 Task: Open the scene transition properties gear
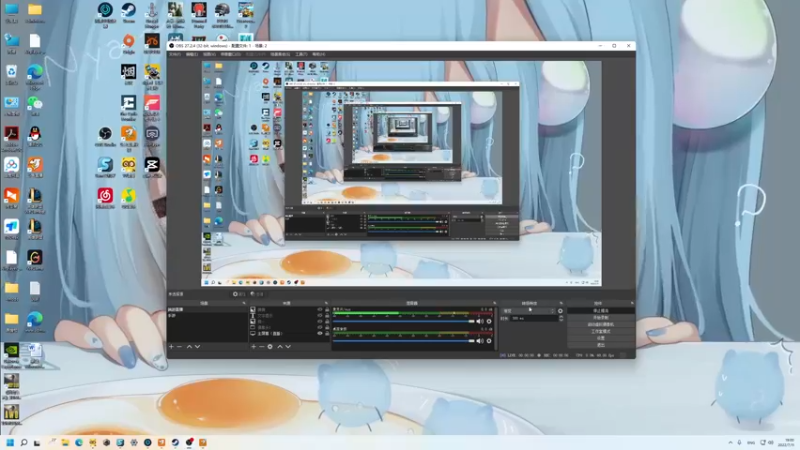click(x=560, y=311)
